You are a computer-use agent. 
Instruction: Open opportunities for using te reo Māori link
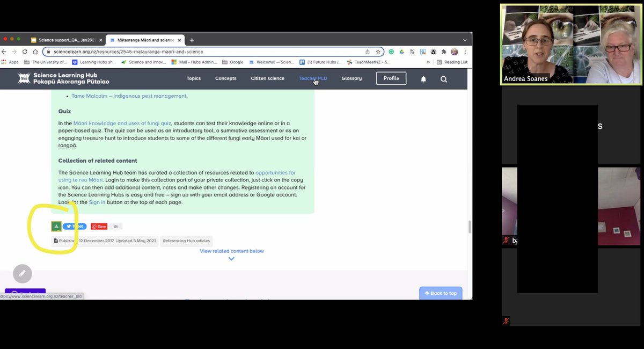pyautogui.click(x=177, y=176)
